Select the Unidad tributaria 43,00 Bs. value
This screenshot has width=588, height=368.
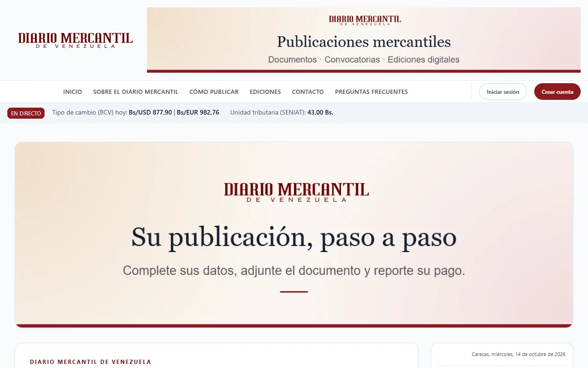320,112
